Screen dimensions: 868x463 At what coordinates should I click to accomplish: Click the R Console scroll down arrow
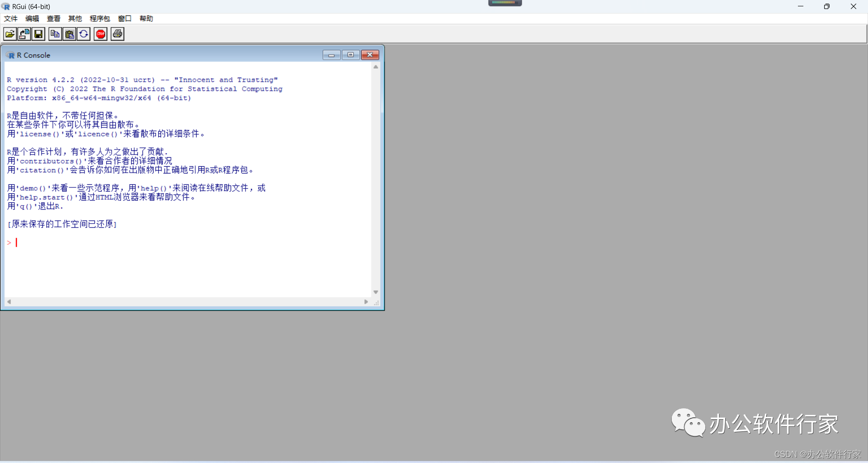pyautogui.click(x=376, y=292)
